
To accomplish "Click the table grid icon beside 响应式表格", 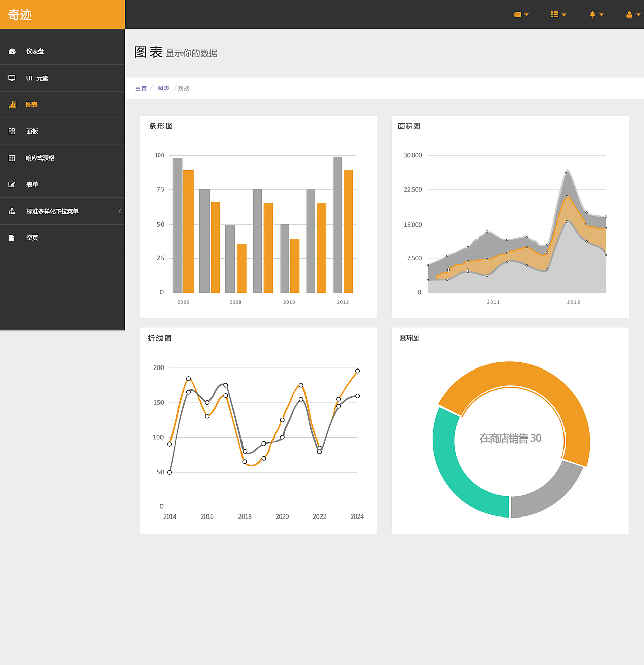I will coord(12,158).
